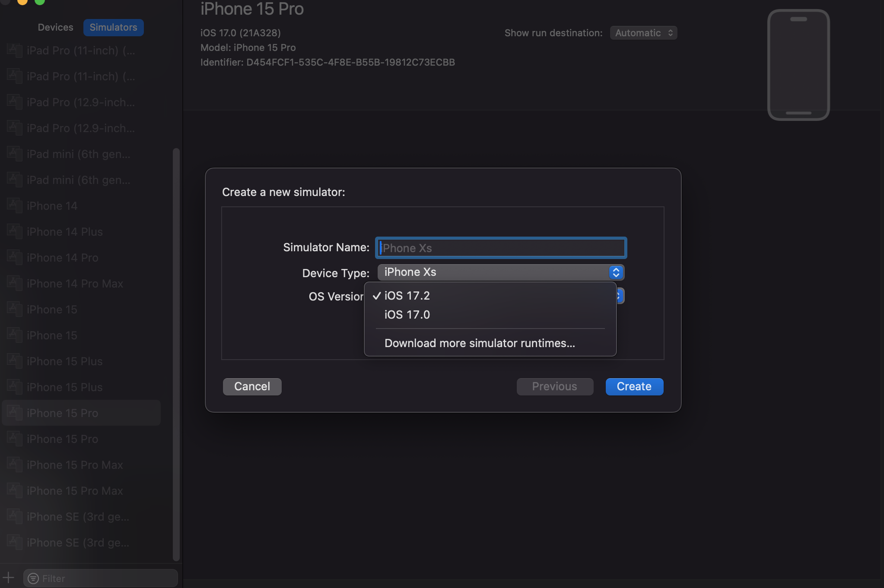Choose iOS 17.0 from the OS version list
Image resolution: width=884 pixels, height=588 pixels.
(x=407, y=315)
